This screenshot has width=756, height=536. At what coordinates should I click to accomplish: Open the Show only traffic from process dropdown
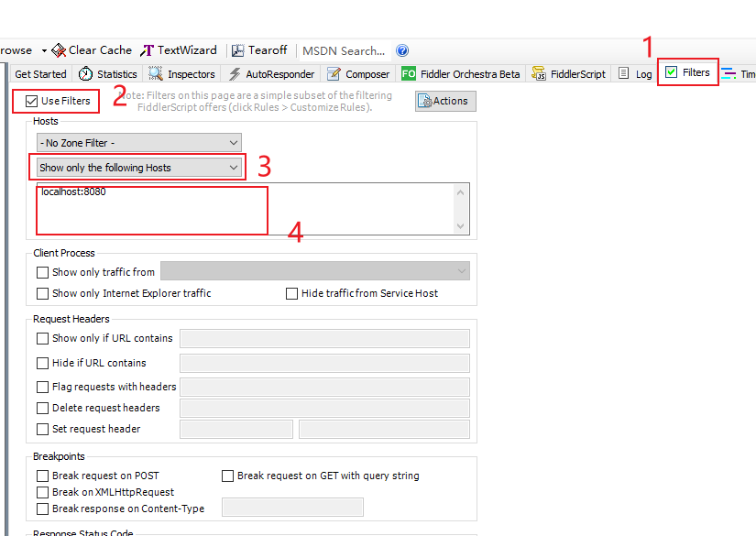[x=314, y=271]
